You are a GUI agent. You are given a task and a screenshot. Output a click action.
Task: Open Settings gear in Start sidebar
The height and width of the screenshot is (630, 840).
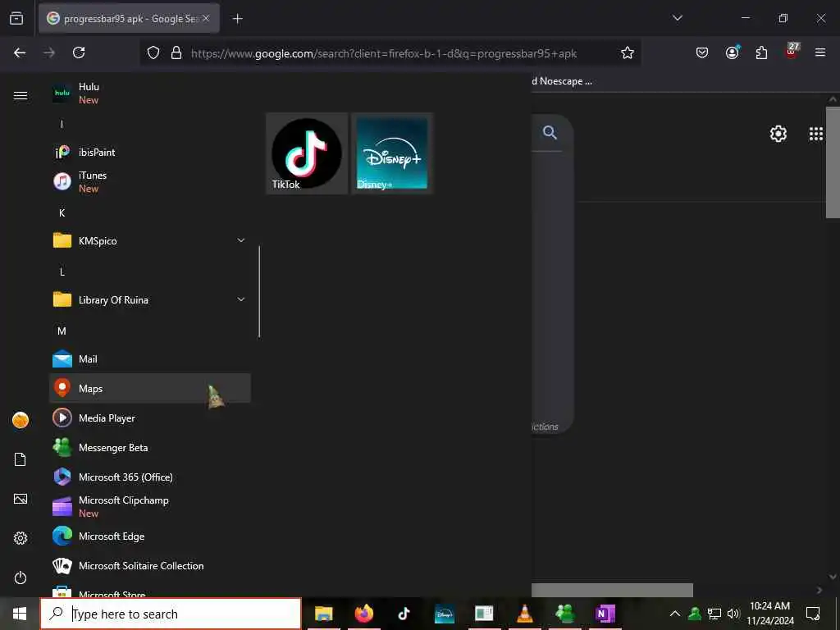point(21,538)
